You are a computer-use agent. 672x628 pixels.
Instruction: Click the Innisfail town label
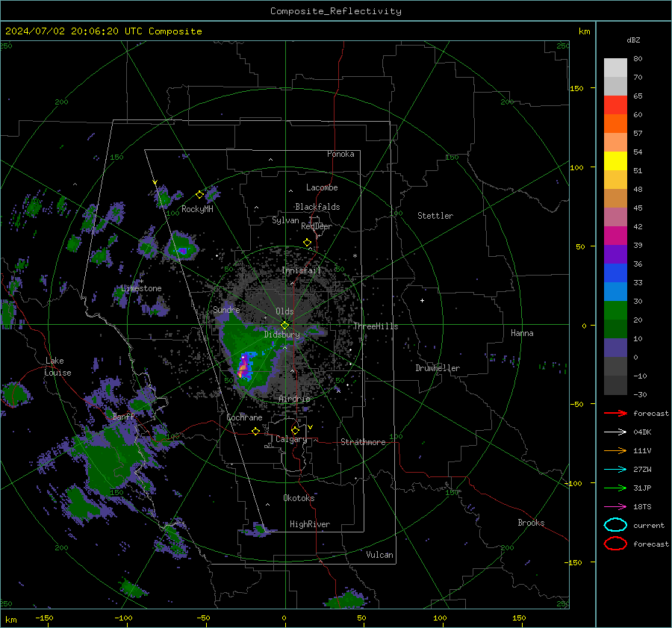coord(302,270)
